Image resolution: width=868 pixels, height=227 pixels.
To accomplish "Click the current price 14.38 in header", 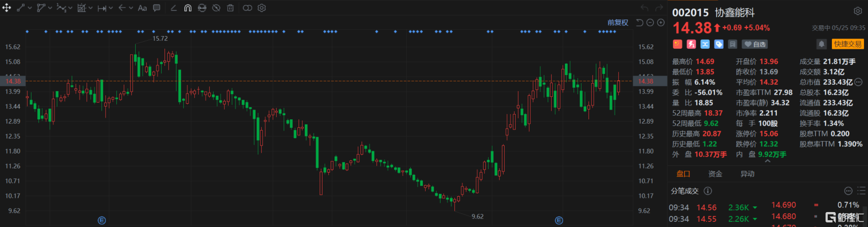I will click(x=692, y=28).
